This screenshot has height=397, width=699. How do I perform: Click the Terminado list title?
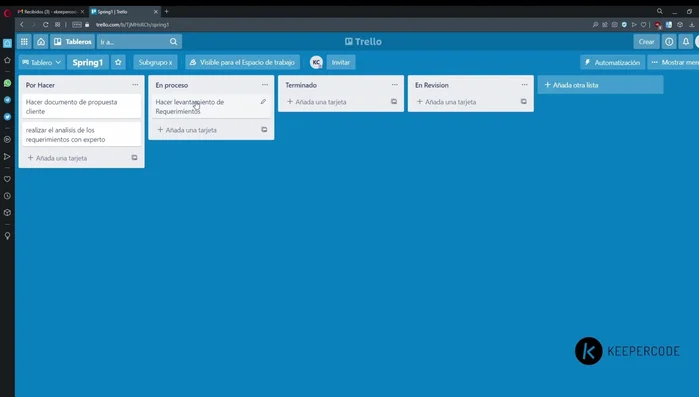coord(301,85)
